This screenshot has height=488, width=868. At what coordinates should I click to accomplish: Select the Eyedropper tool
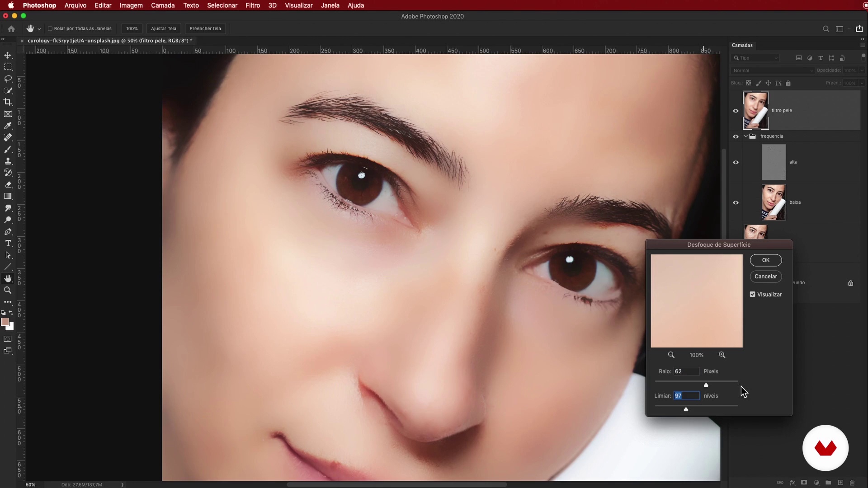tap(8, 126)
